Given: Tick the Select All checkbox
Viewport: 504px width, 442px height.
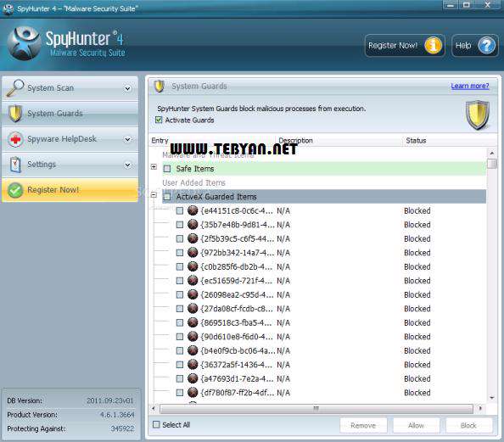Looking at the screenshot, I should (x=156, y=425).
